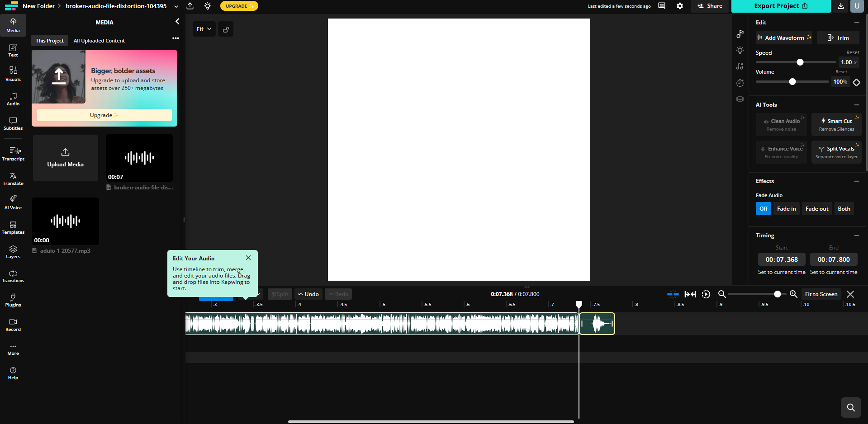Open the music sparkle icon in right strip
The height and width of the screenshot is (424, 868).
click(x=740, y=66)
